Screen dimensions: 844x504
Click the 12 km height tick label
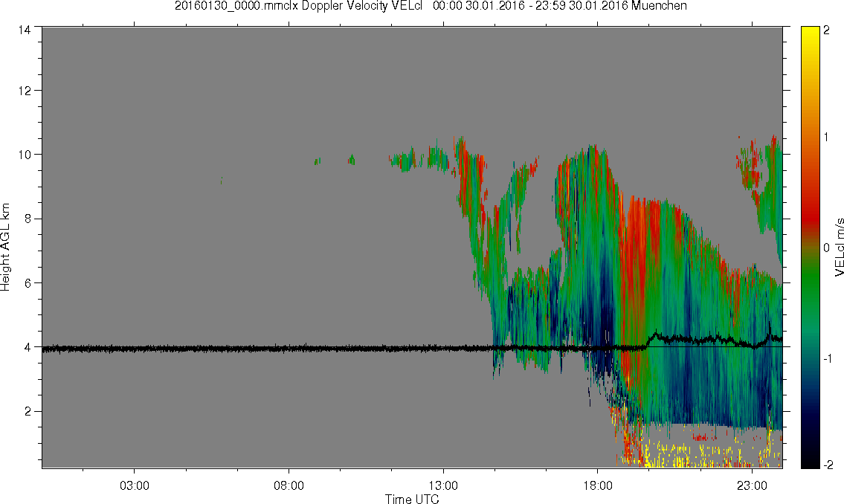point(25,91)
